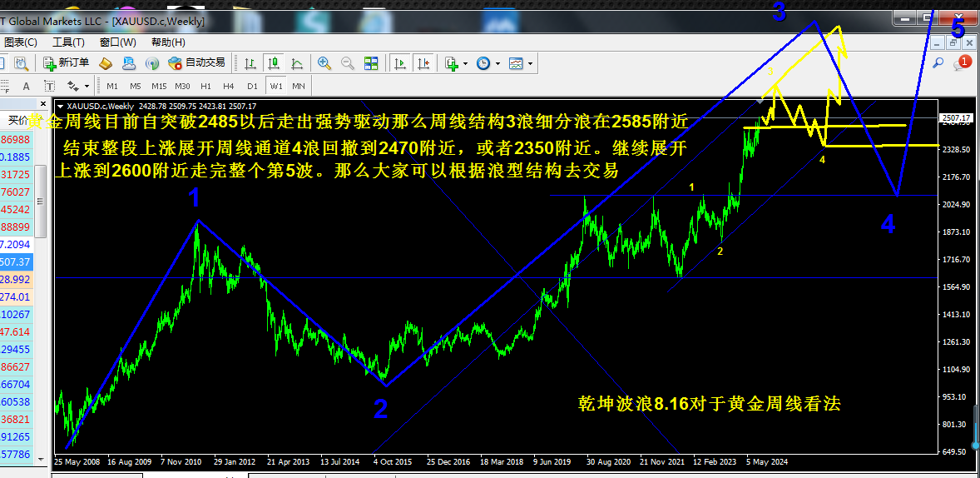Click the 7.2094 price row
Image resolution: width=980 pixels, height=478 pixels.
tap(17, 245)
